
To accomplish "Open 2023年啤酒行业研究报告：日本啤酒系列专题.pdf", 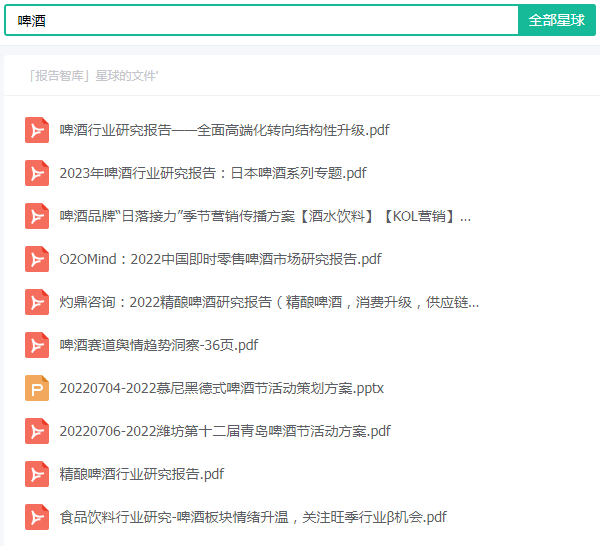I will (213, 173).
